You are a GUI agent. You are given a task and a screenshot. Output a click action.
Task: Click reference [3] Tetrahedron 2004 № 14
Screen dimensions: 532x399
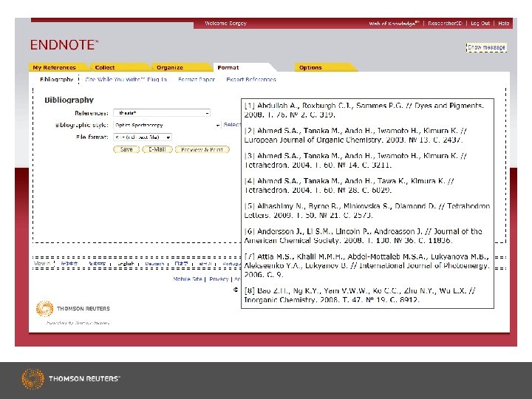355,160
